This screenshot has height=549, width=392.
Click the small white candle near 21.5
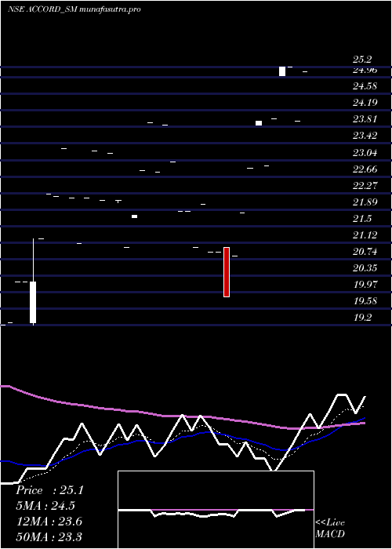[x=134, y=216]
